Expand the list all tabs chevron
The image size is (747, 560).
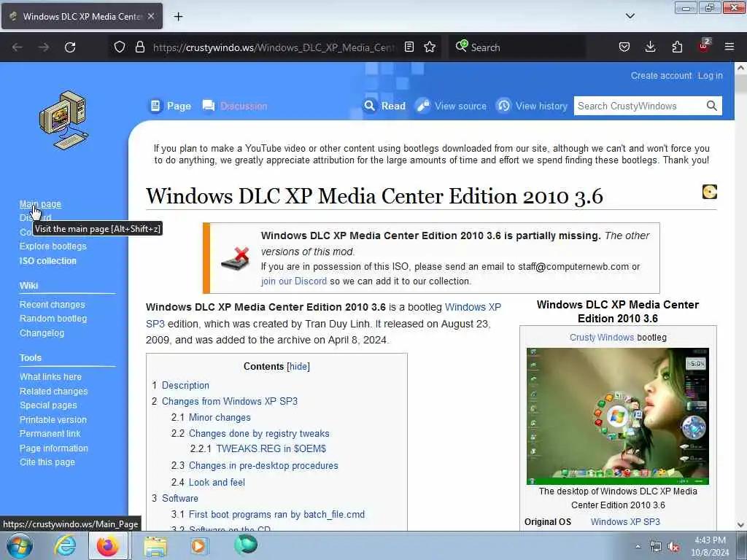[630, 16]
